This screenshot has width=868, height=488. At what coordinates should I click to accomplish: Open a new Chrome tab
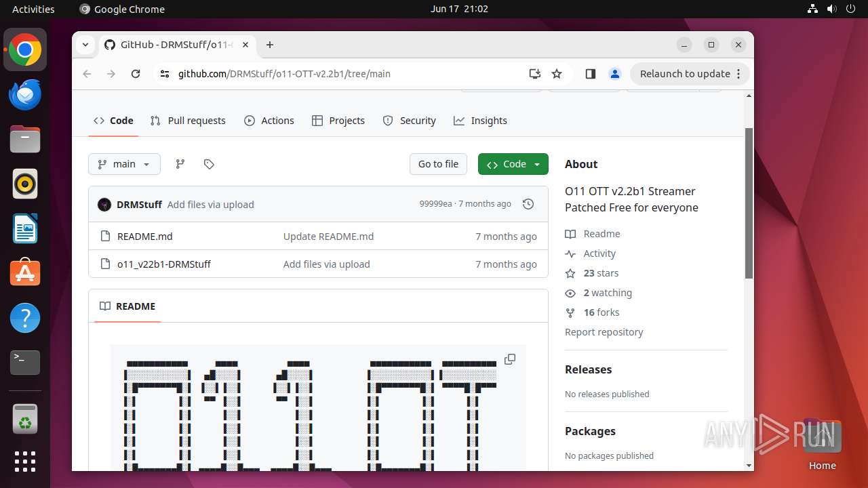pos(270,45)
